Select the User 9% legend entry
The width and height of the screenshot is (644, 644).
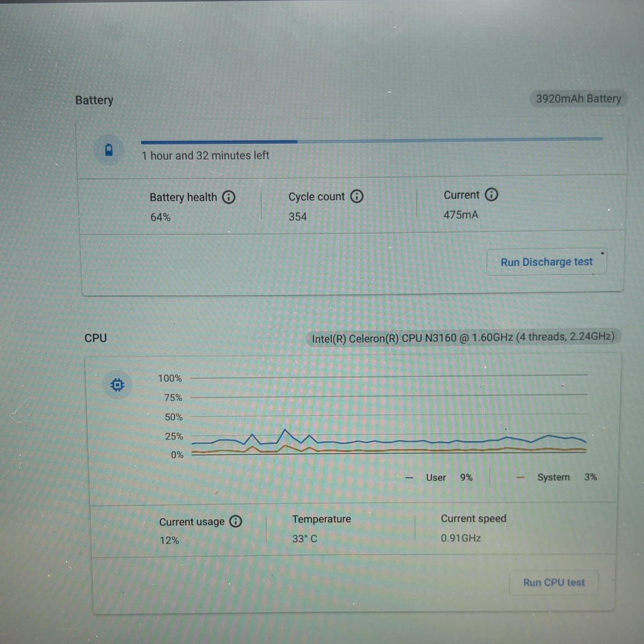(x=440, y=477)
